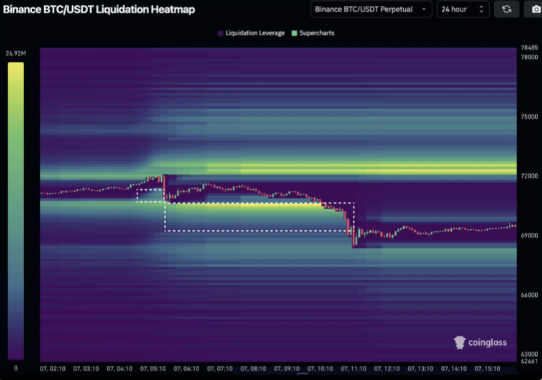Click the 07, 08:10 time axis label

point(253,369)
